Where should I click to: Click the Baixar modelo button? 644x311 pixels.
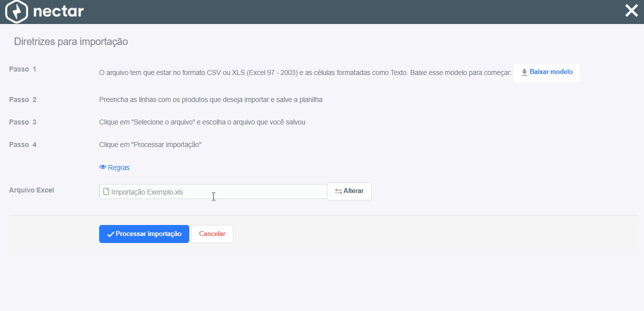[546, 72]
